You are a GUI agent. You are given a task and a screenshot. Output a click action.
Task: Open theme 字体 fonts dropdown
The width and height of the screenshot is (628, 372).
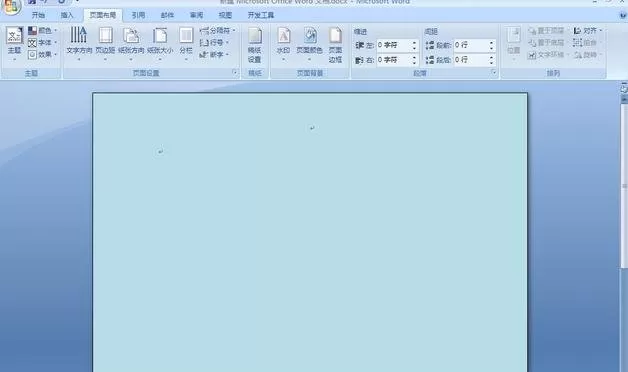[42, 42]
